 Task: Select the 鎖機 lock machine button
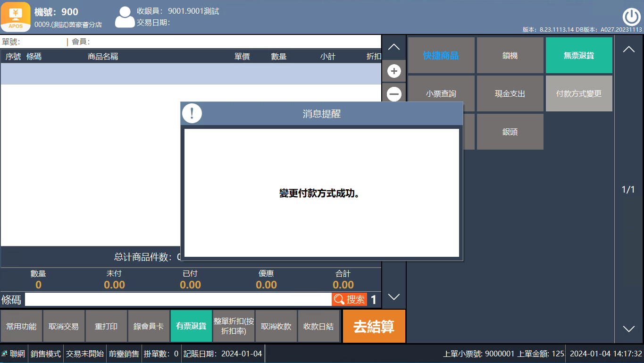(x=510, y=55)
